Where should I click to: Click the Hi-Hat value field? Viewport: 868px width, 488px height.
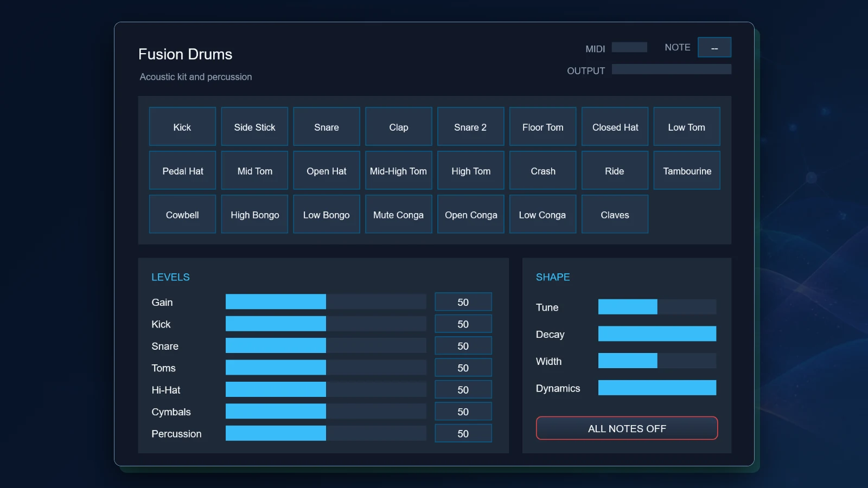click(x=463, y=389)
